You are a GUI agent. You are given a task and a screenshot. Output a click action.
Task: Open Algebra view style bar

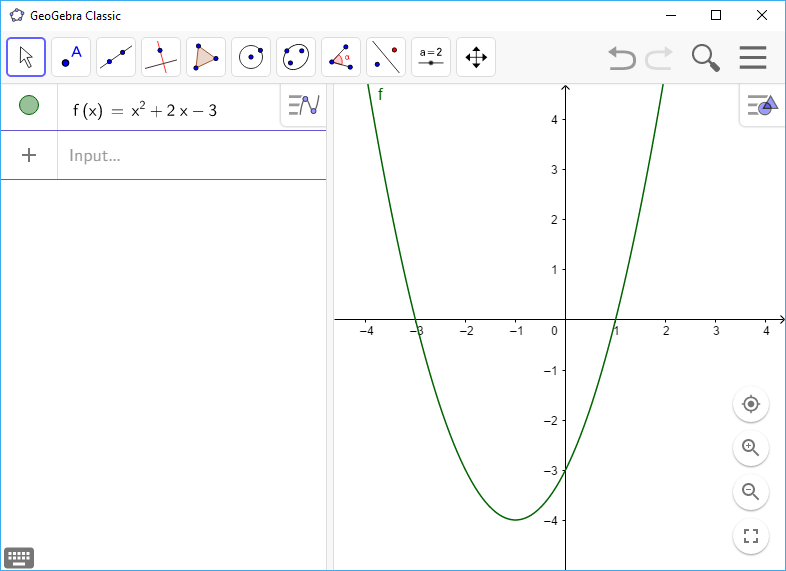[x=304, y=105]
